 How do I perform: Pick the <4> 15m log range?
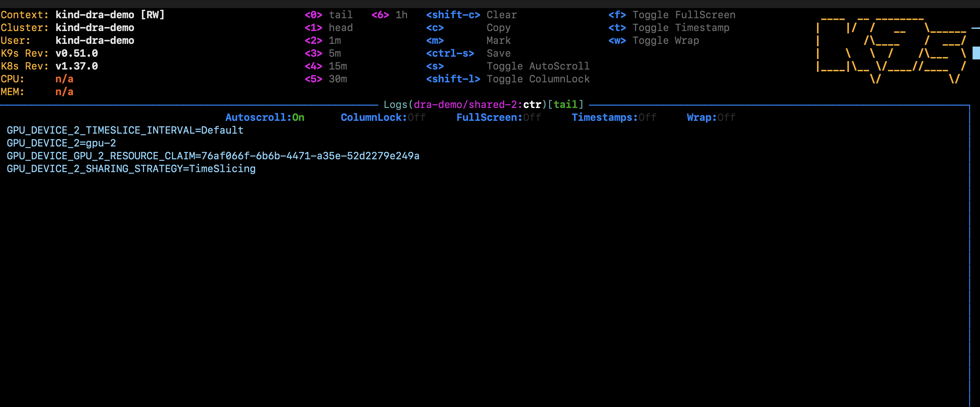click(x=326, y=66)
